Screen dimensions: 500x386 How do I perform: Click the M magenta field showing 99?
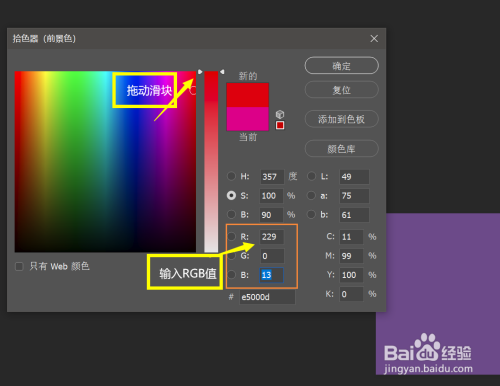point(351,256)
